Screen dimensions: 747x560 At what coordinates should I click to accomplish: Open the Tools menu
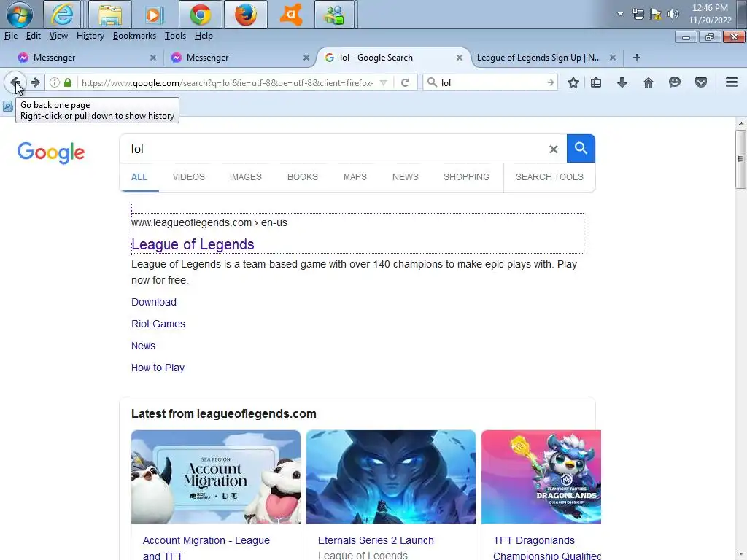[175, 36]
